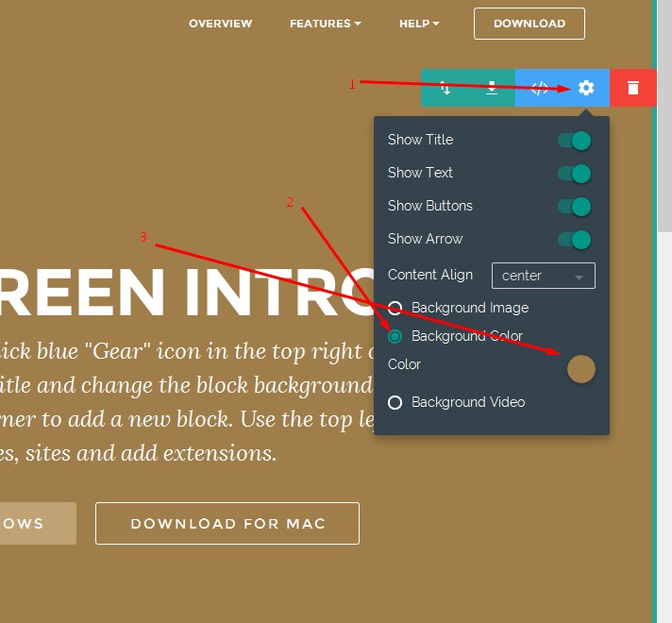The height and width of the screenshot is (623, 672).
Task: Delete block with red trash icon
Action: point(633,88)
